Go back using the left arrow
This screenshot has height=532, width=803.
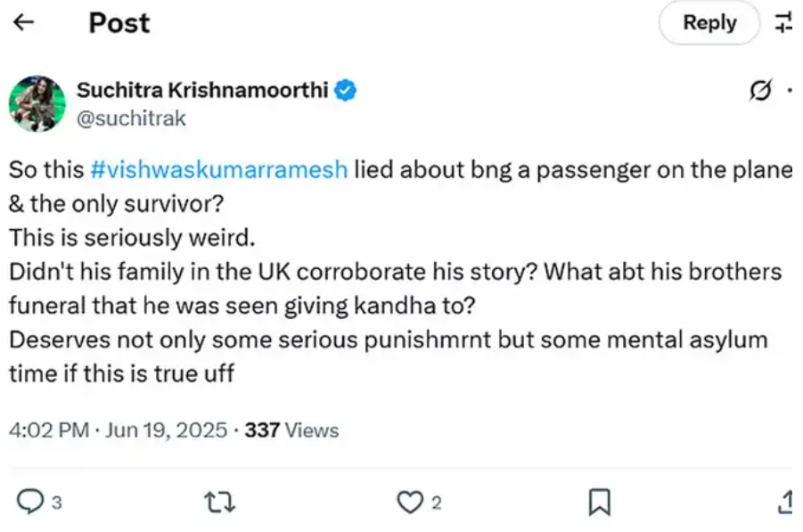(x=24, y=22)
